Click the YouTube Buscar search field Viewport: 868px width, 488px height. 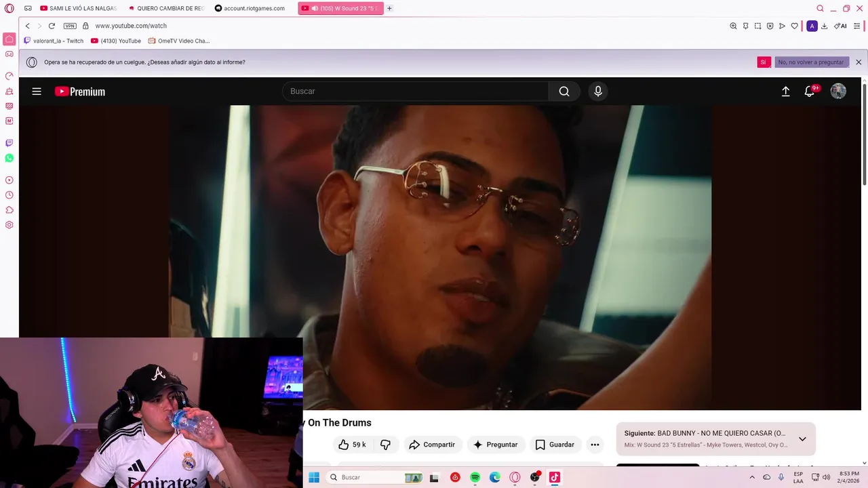(x=415, y=91)
